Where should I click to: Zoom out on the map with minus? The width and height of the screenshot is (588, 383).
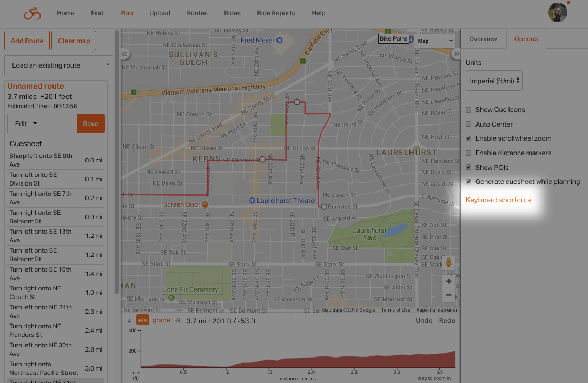(x=448, y=295)
